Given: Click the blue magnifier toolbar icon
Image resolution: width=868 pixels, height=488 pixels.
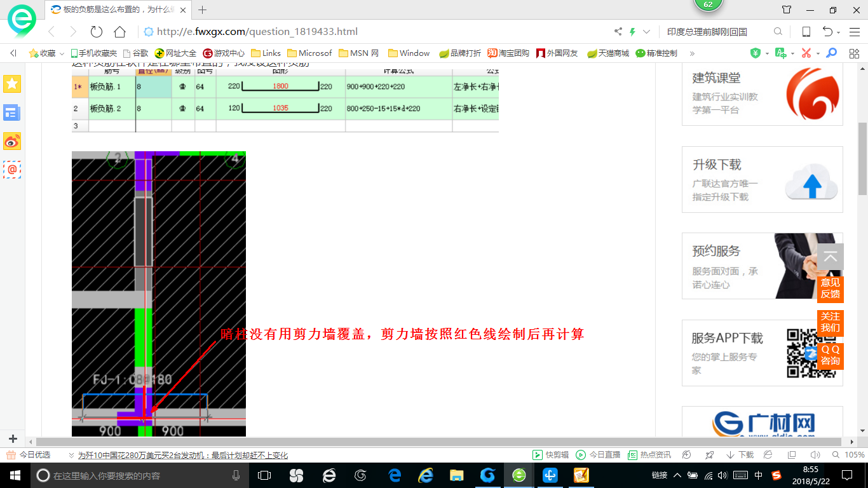Looking at the screenshot, I should [831, 53].
